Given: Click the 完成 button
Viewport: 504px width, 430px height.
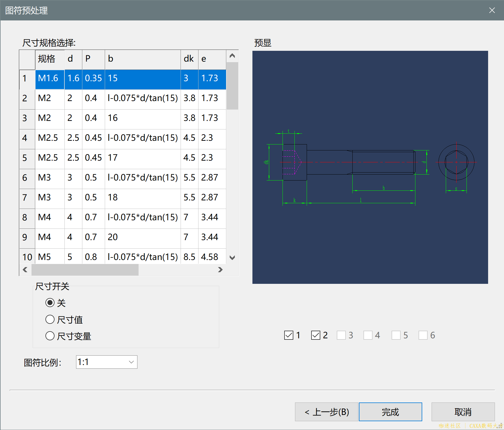Looking at the screenshot, I should [390, 412].
